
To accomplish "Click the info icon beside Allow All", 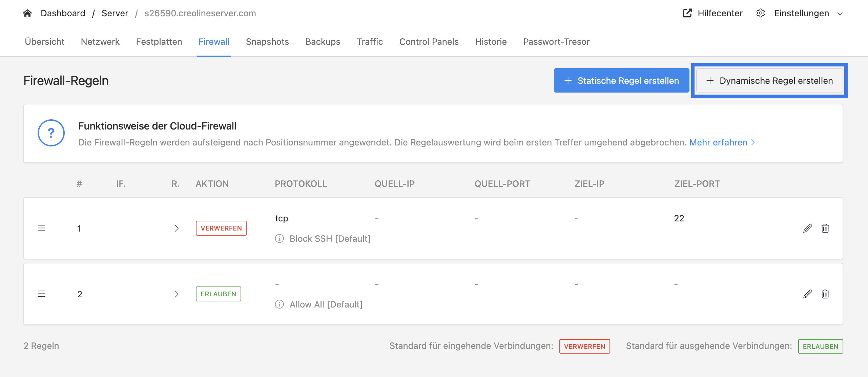I will pyautogui.click(x=279, y=304).
